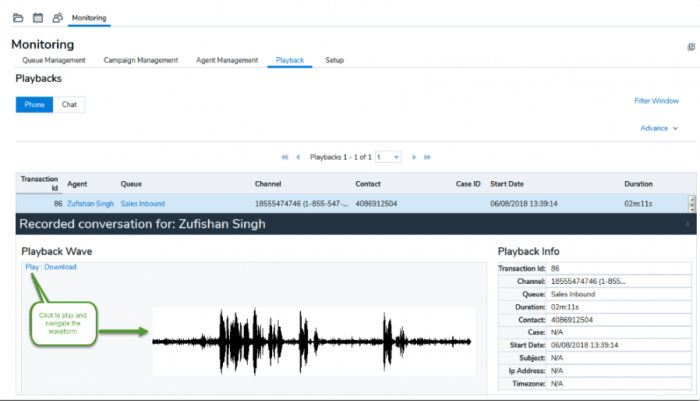Go to previous playbacks page
Screen dimensions: 700x401
pos(298,157)
